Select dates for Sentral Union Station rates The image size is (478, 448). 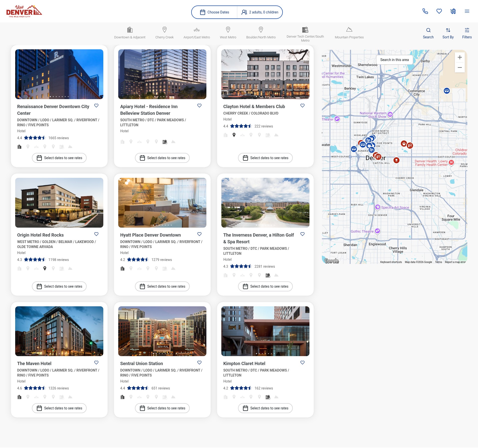pyautogui.click(x=162, y=408)
